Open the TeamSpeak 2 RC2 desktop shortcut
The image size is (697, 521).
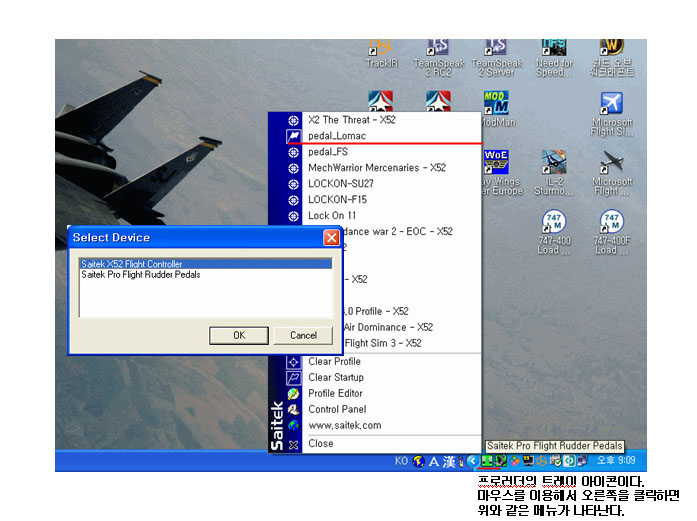click(438, 58)
